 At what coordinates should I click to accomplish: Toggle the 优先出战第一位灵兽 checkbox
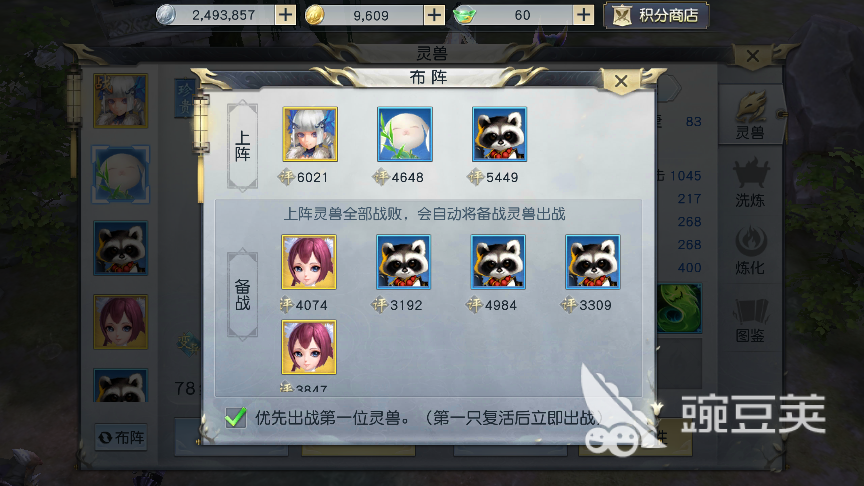[236, 417]
